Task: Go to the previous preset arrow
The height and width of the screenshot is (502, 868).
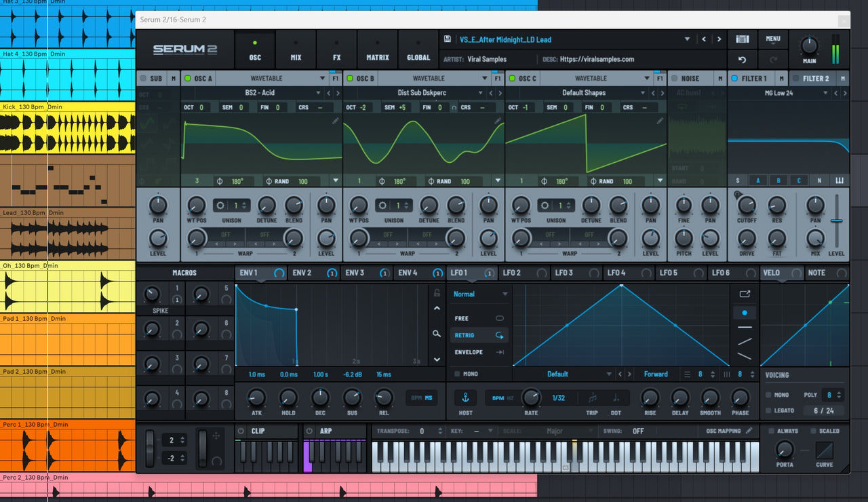Action: click(703, 39)
